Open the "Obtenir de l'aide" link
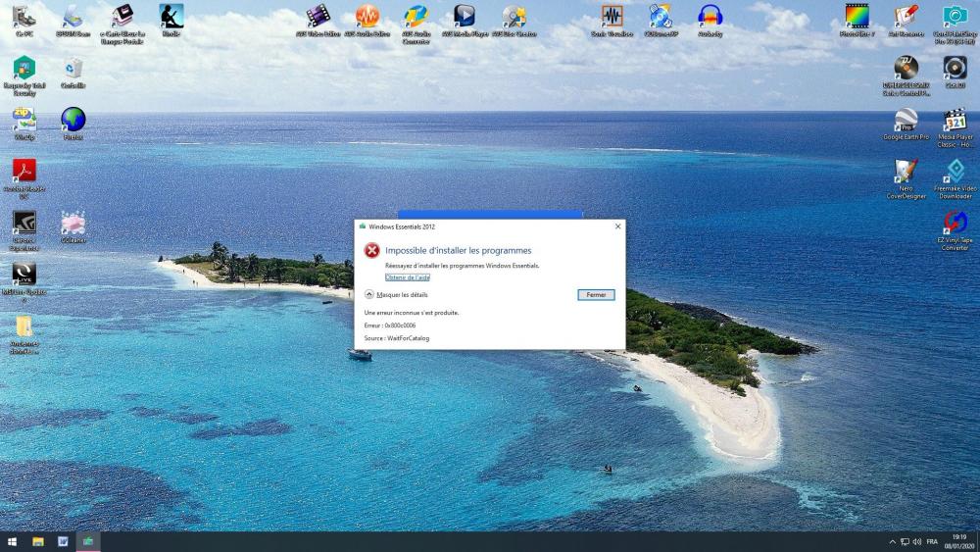 point(407,277)
